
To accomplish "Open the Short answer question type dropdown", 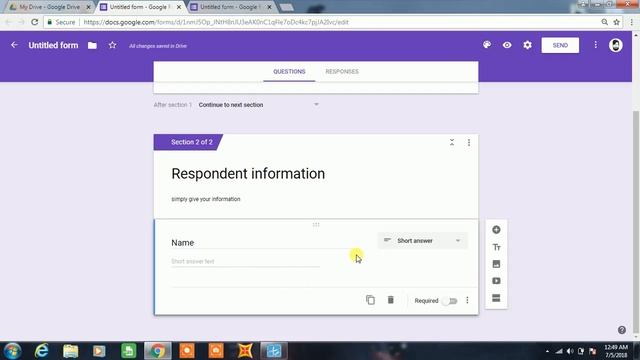I will [x=422, y=241].
